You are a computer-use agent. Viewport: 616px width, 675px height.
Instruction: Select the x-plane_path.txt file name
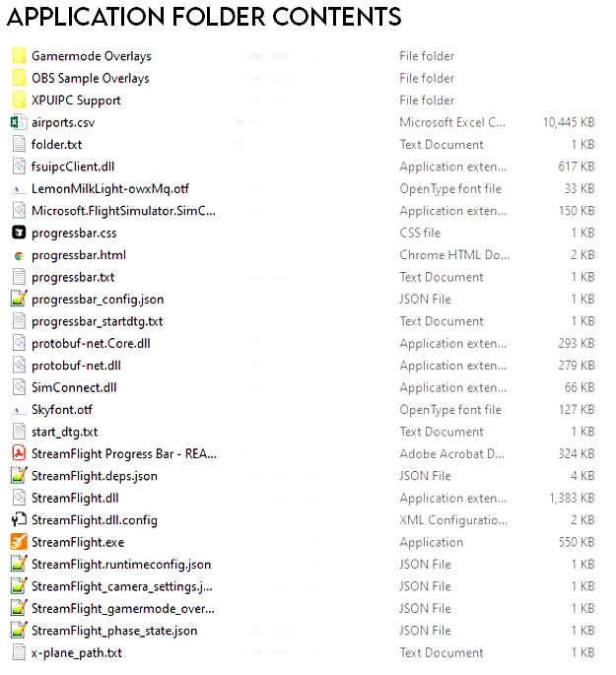tap(77, 653)
